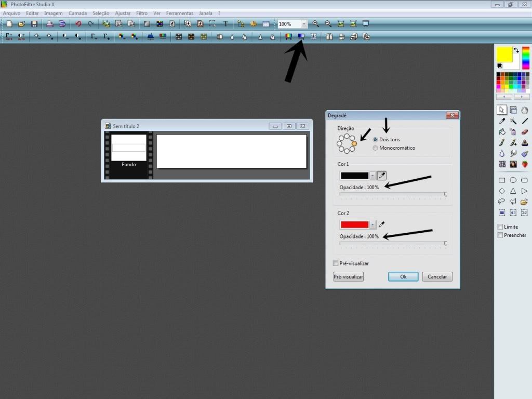Open the Camada menu
This screenshot has height=399, width=532.
(x=77, y=13)
